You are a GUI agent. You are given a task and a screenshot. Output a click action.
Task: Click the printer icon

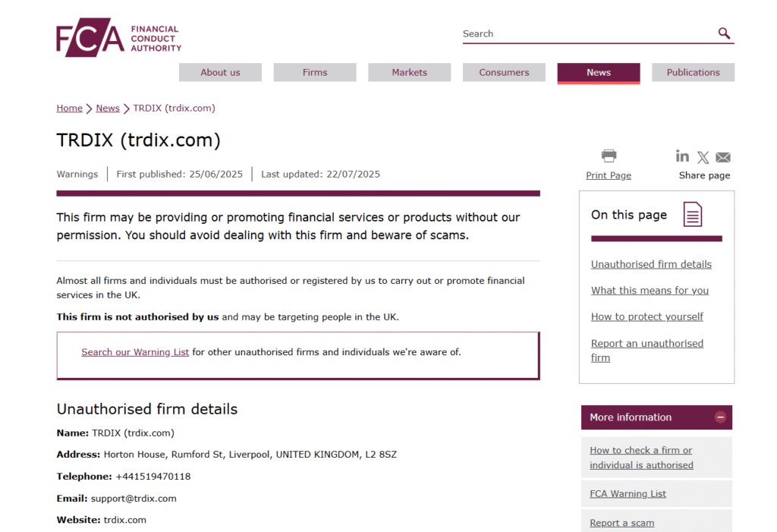[x=609, y=156]
